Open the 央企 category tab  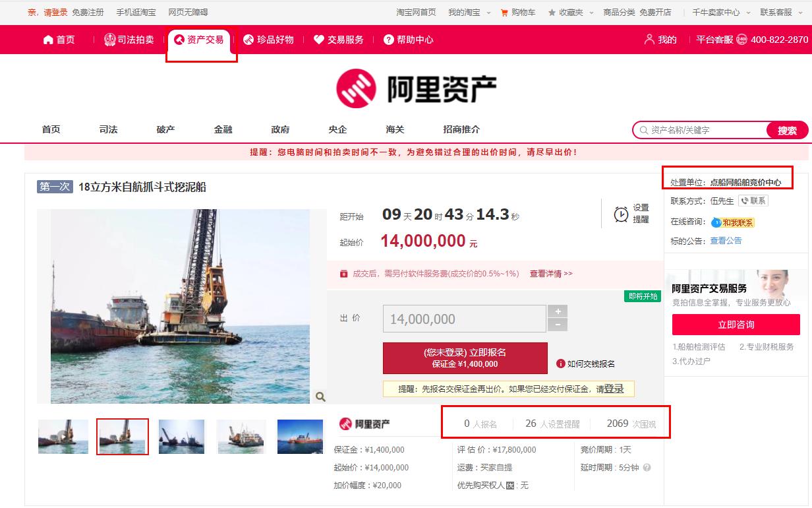point(337,129)
